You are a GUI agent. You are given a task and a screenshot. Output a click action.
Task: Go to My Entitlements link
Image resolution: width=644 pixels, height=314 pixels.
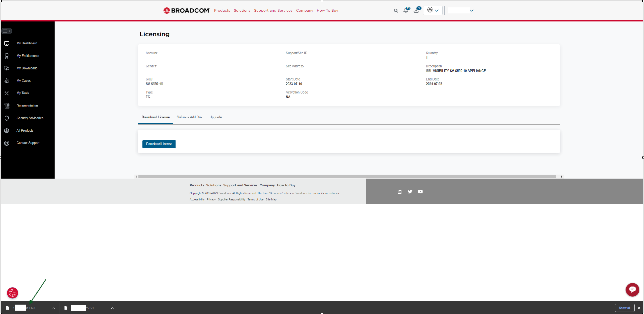28,56
